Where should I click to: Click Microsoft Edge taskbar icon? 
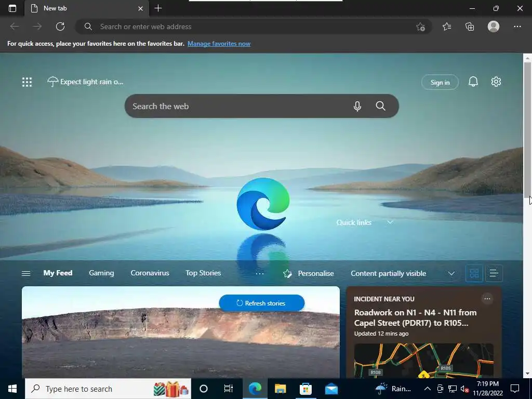255,389
